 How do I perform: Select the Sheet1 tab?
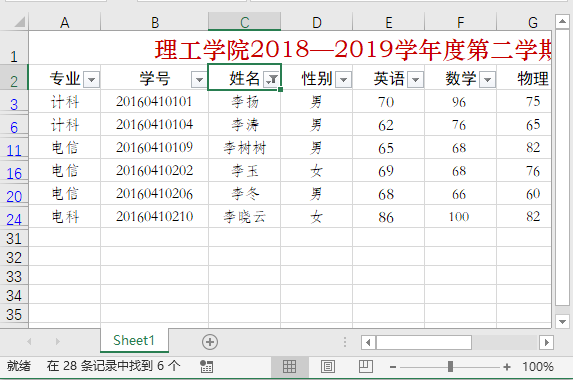tap(134, 341)
